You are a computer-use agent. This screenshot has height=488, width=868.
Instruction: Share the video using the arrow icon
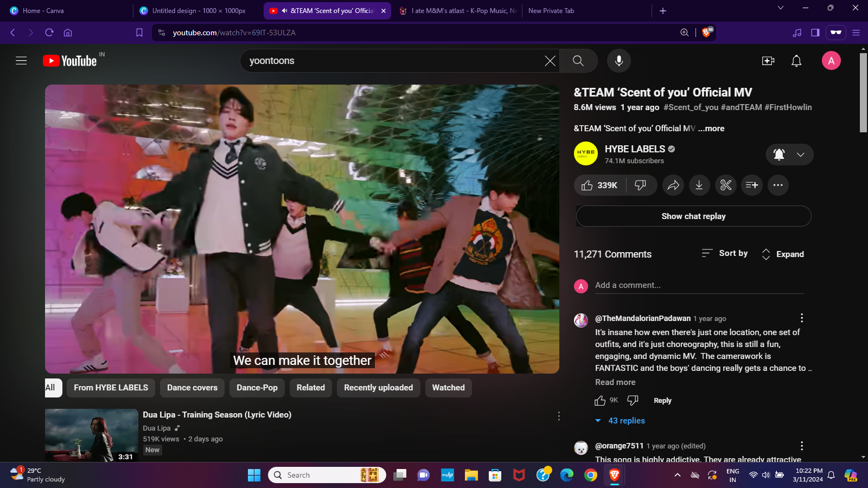point(673,185)
